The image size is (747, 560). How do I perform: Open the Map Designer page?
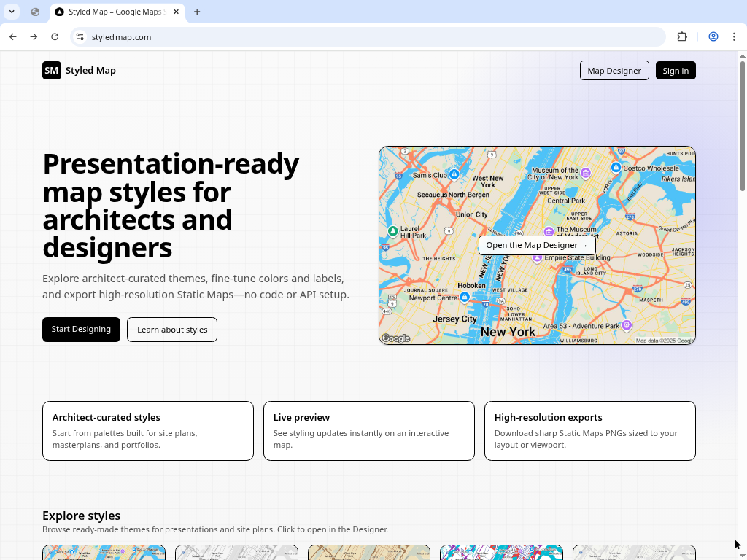click(x=614, y=71)
